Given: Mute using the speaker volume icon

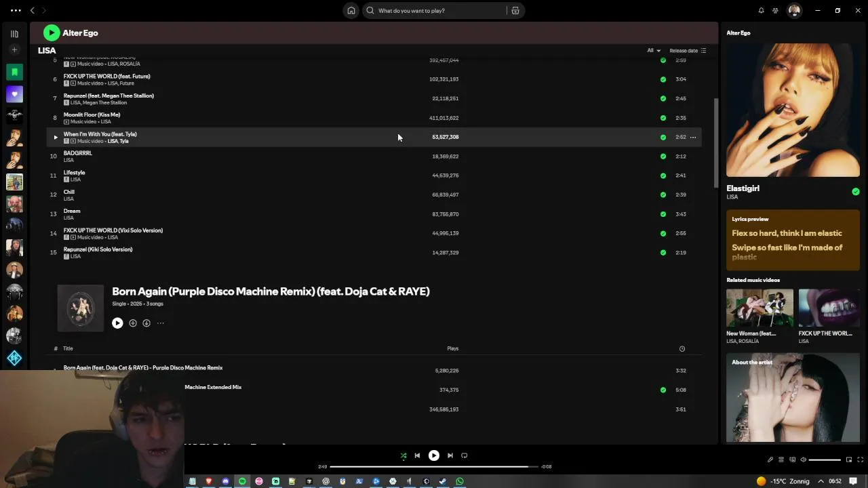Looking at the screenshot, I should tap(804, 460).
